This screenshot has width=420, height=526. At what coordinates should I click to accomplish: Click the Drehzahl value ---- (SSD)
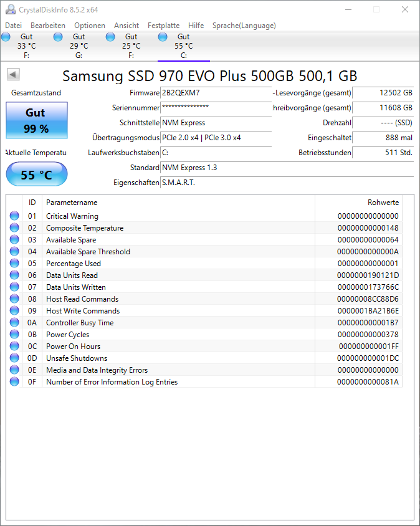pos(383,123)
